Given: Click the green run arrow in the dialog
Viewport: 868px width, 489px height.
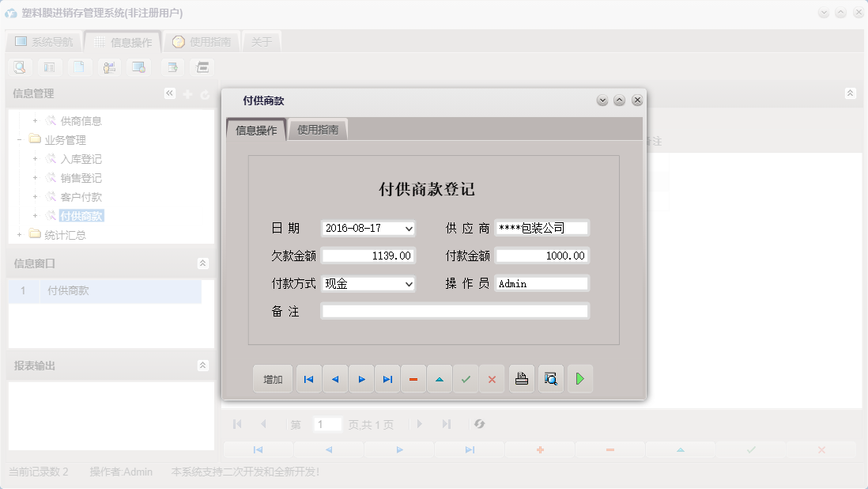Looking at the screenshot, I should click(x=579, y=378).
